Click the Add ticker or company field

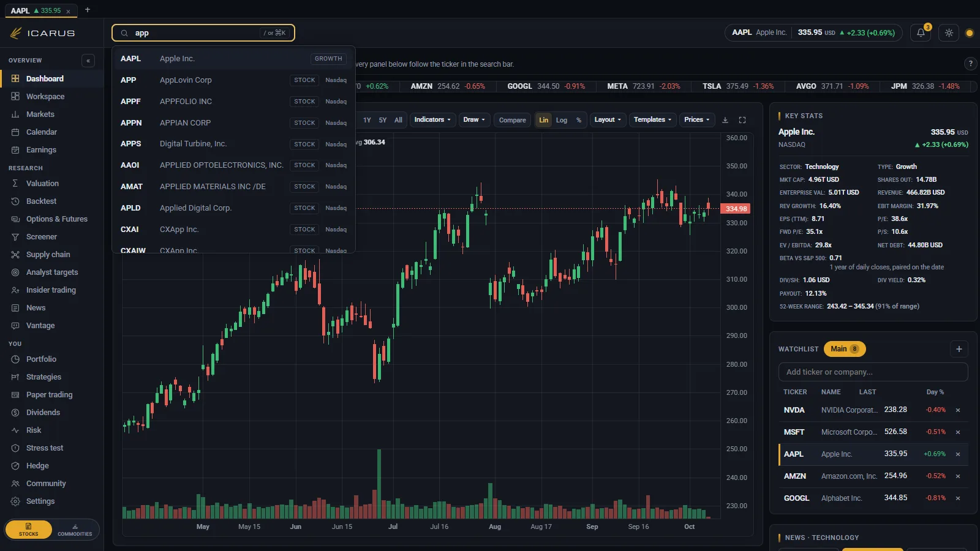pyautogui.click(x=873, y=372)
